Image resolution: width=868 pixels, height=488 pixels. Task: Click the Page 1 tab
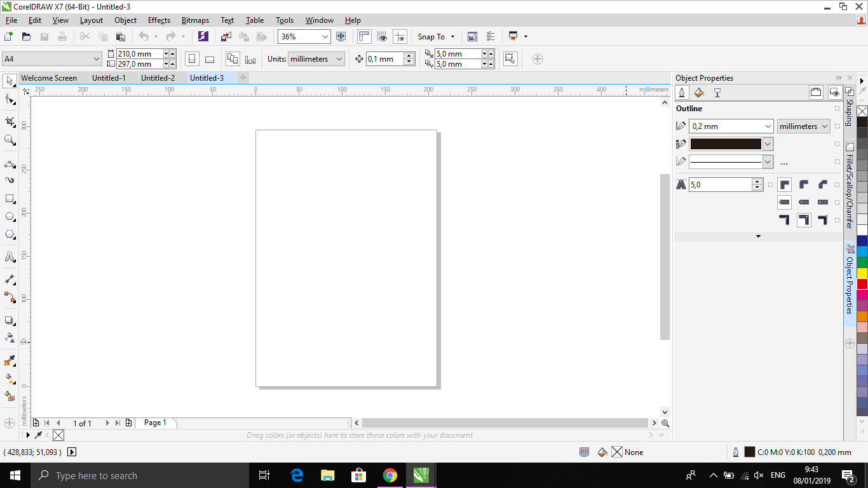pyautogui.click(x=155, y=423)
